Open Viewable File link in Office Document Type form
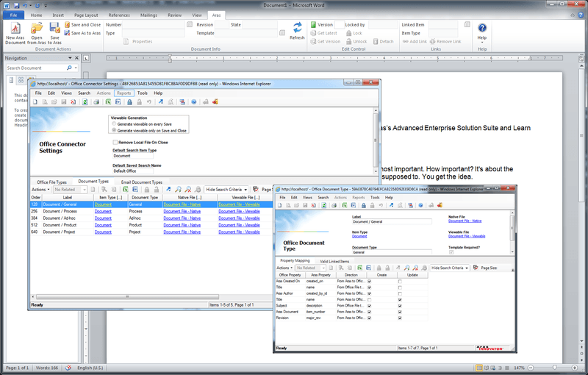Screen dimensions: 588x375 point(467,236)
